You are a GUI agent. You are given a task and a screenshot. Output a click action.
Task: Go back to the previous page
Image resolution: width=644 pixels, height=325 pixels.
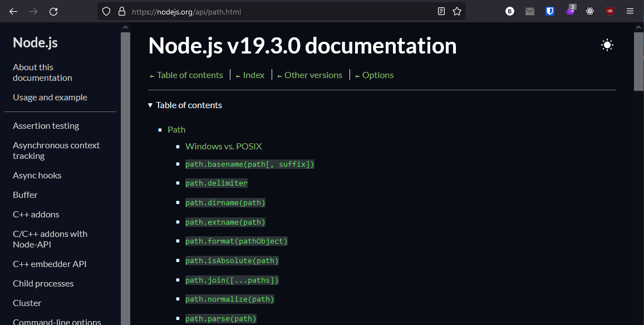click(x=13, y=12)
